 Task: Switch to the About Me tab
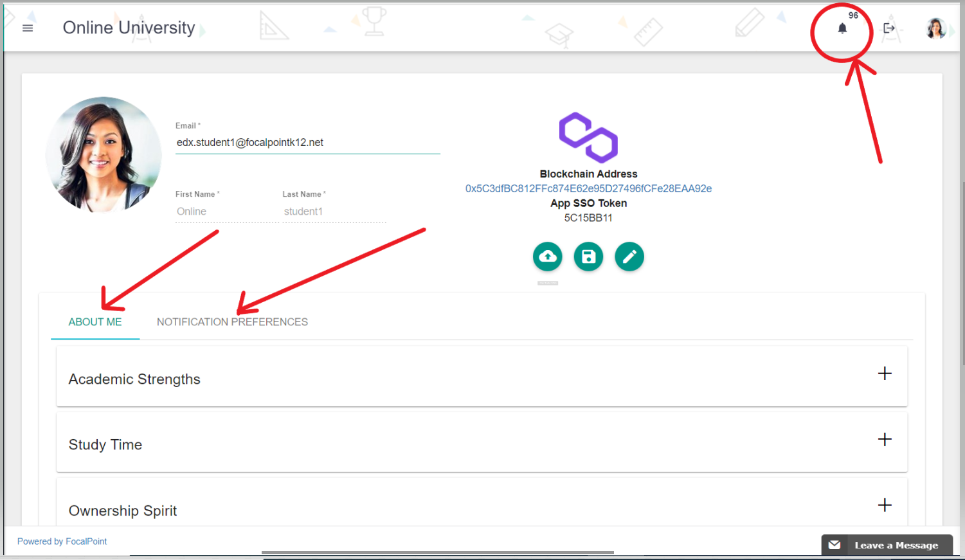[95, 322]
